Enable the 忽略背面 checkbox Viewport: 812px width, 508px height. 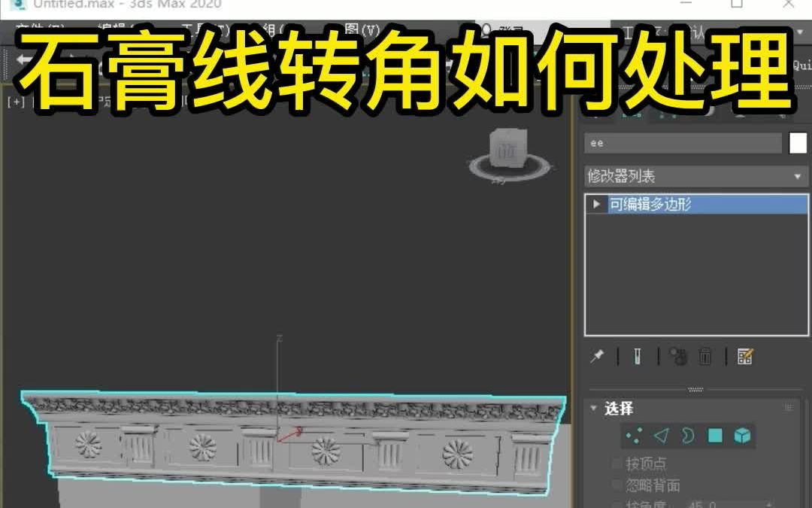pos(617,485)
